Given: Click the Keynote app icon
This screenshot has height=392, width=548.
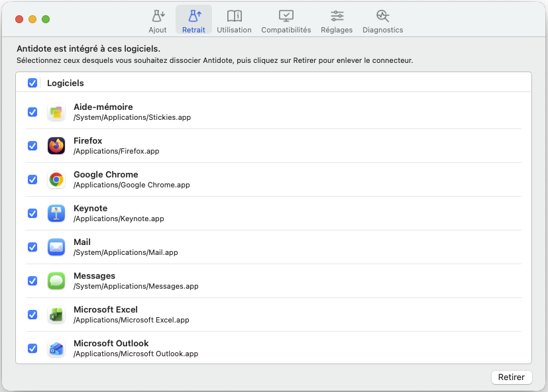Looking at the screenshot, I should click(x=56, y=213).
